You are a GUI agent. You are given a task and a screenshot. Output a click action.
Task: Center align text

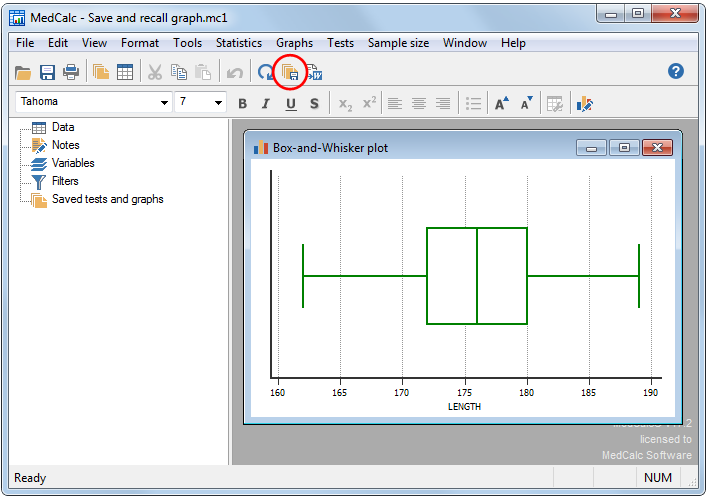point(419,104)
